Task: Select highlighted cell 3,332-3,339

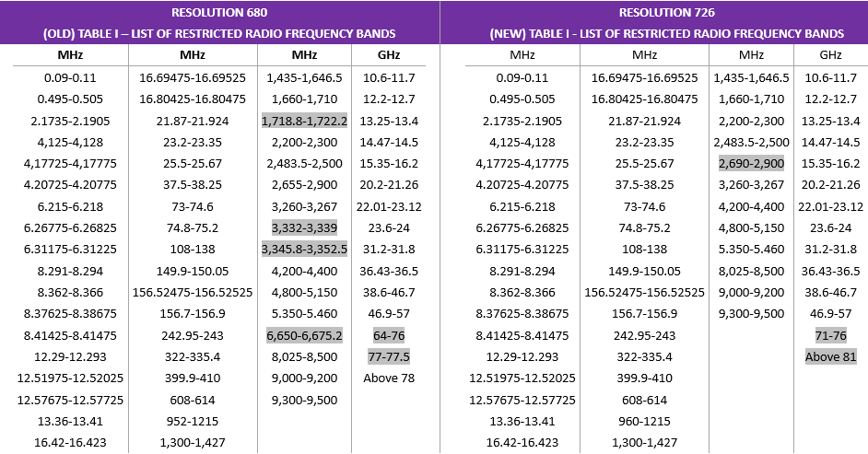Action: point(304,227)
